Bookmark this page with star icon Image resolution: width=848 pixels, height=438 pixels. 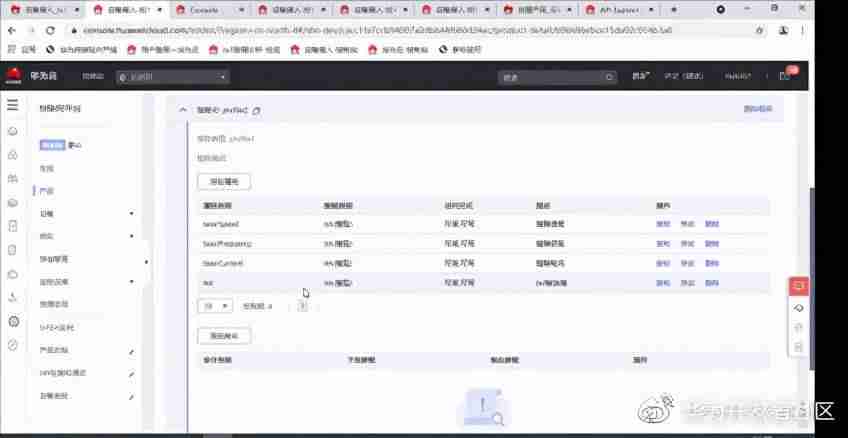click(760, 31)
